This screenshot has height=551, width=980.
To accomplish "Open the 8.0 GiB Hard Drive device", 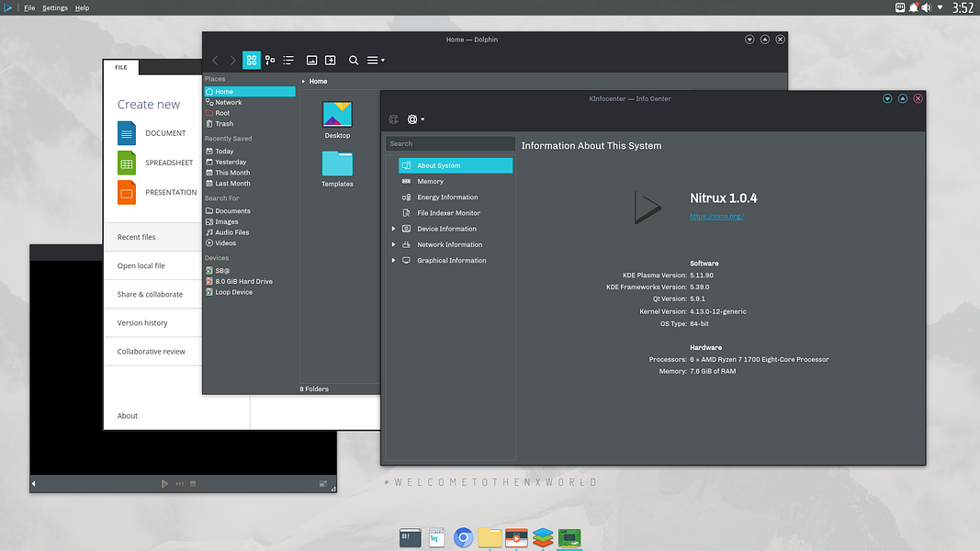I will click(x=250, y=281).
